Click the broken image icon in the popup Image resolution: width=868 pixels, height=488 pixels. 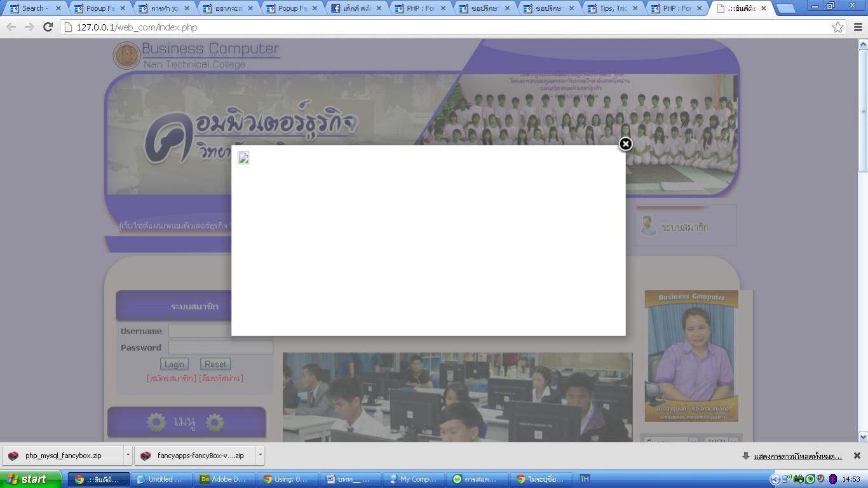(243, 158)
